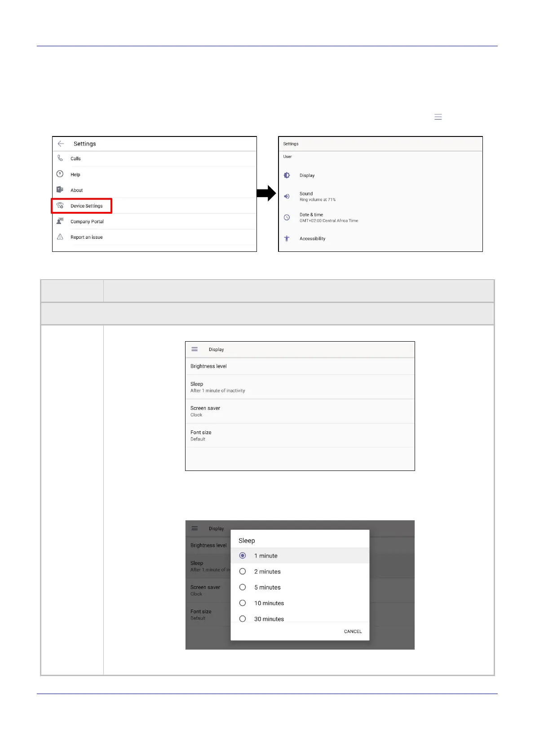This screenshot has height=756, width=535.
Task: Click the Help question mark icon
Action: [60, 174]
